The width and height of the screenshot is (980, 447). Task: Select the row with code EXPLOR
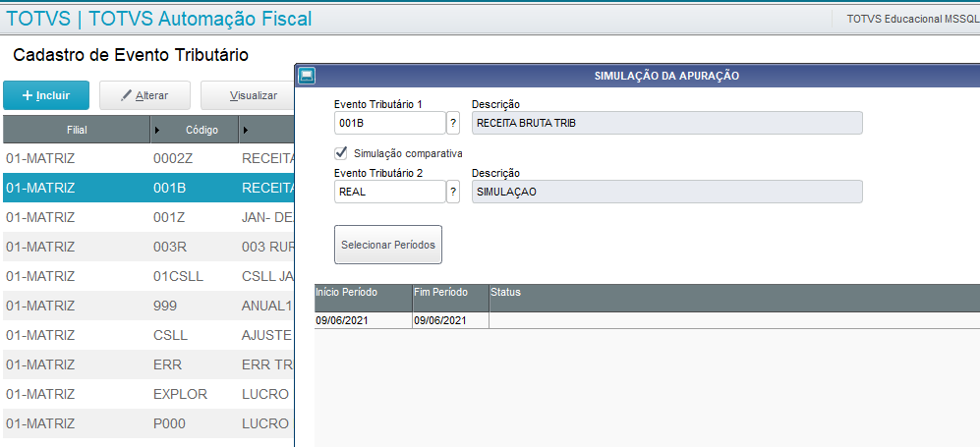(x=148, y=394)
